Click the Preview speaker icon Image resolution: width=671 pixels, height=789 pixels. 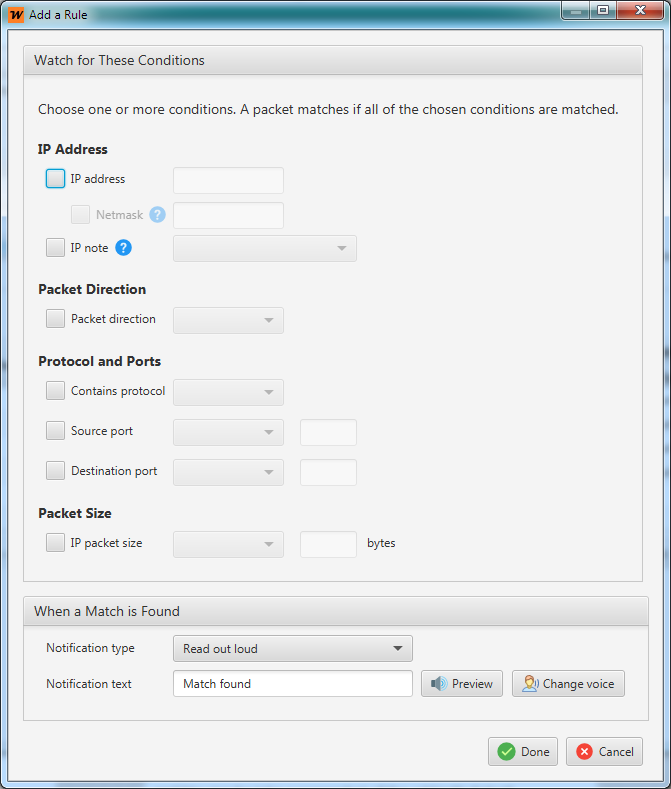(x=439, y=683)
